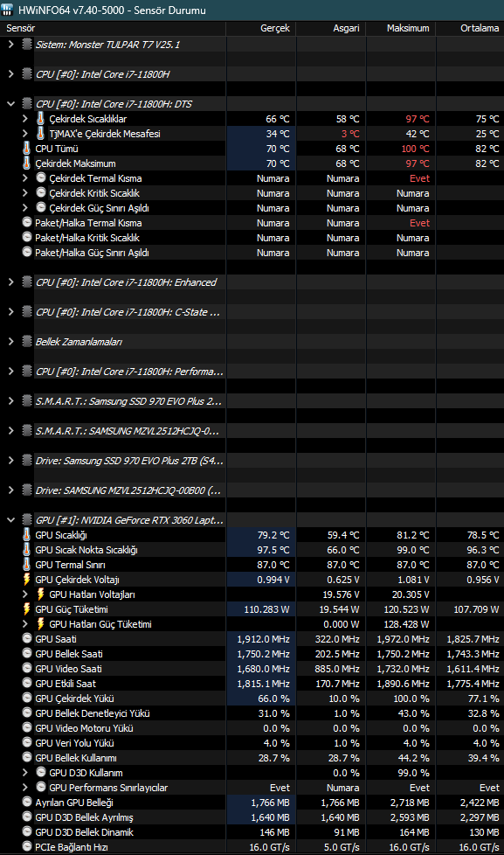
Task: Click the thermometer icon next to GPU Sıcaklığı
Action: [27, 535]
